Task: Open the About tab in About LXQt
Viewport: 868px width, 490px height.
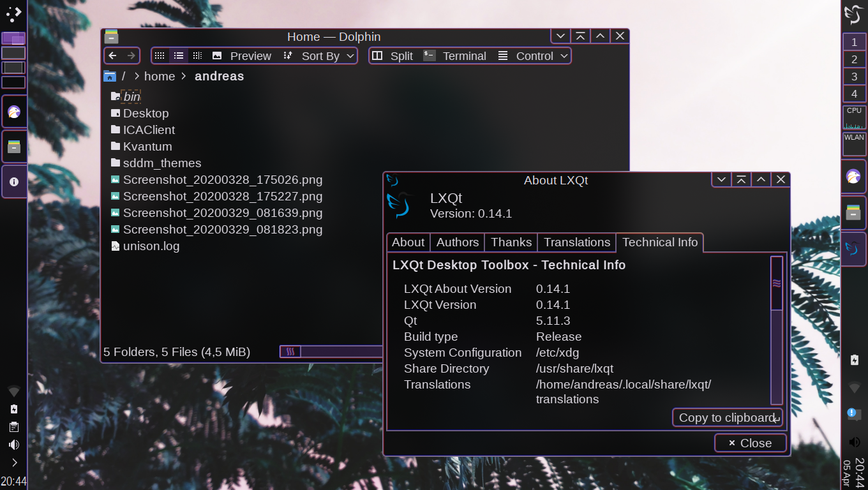Action: click(x=408, y=242)
